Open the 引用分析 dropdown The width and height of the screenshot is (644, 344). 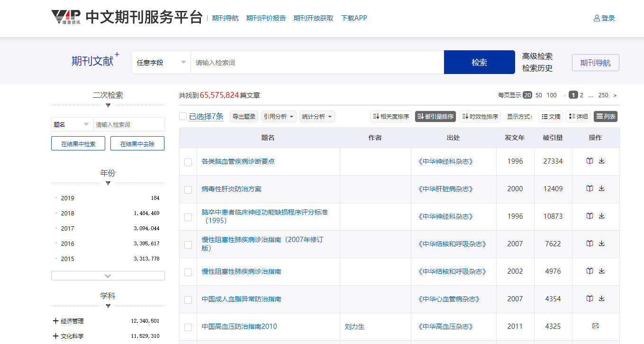pyautogui.click(x=279, y=116)
